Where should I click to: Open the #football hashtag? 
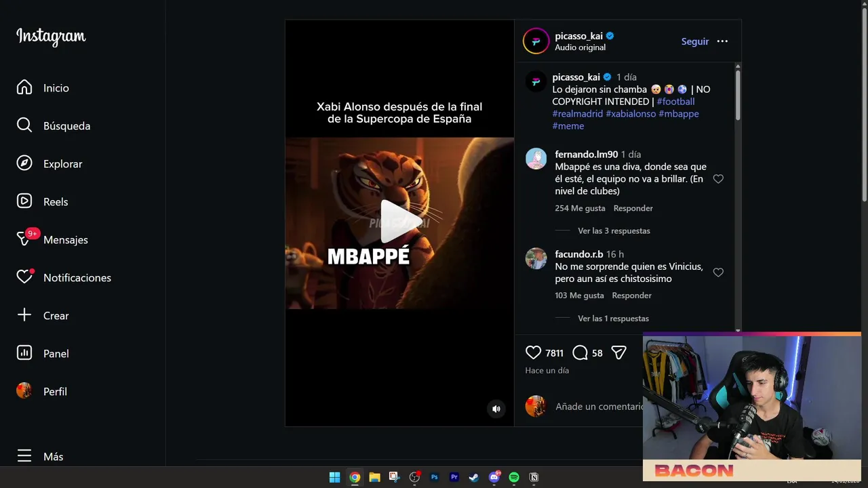click(x=675, y=102)
